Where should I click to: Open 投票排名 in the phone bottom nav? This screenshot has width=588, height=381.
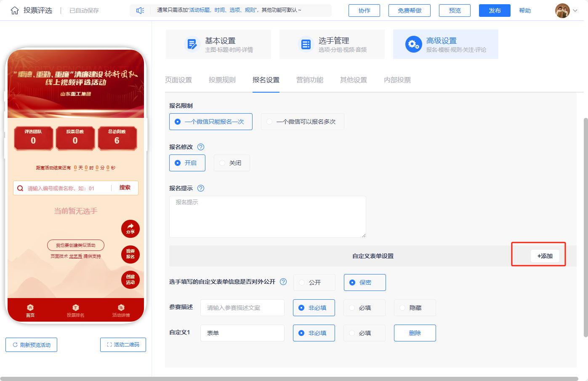point(75,311)
